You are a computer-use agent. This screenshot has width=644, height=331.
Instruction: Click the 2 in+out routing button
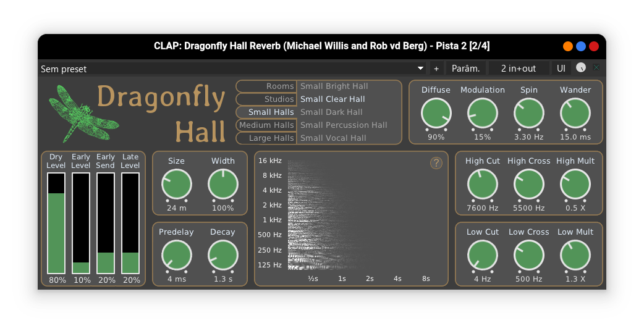pos(519,69)
